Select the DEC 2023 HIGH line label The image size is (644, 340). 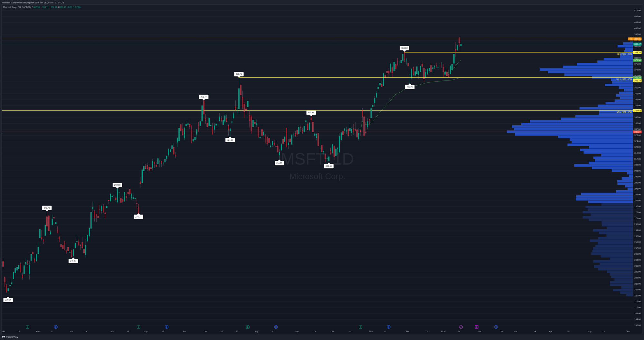[624, 54]
